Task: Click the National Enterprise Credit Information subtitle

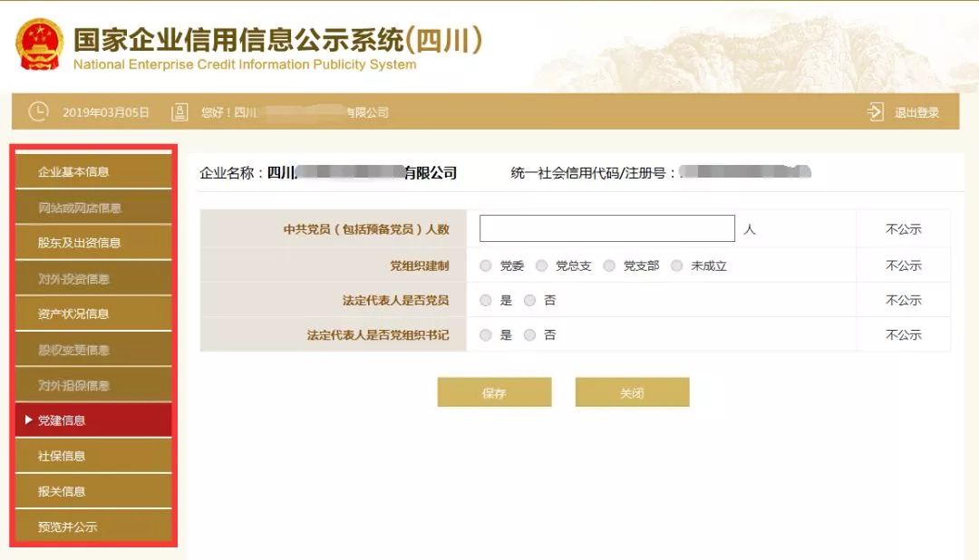Action: coord(245,64)
